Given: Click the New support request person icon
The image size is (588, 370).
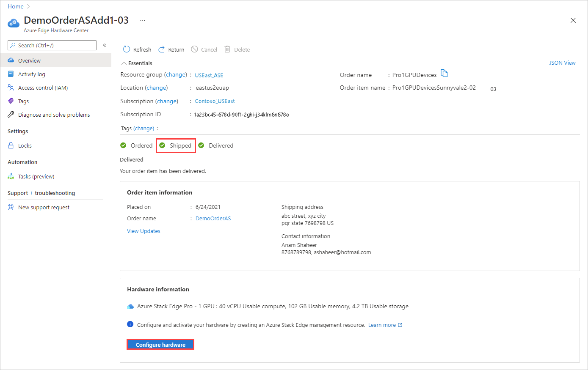Looking at the screenshot, I should click(11, 207).
